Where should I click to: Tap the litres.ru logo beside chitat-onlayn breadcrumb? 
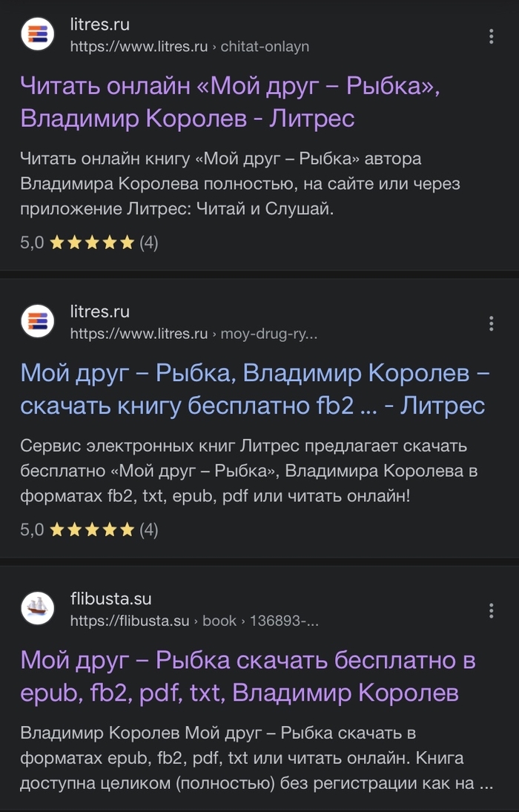[36, 34]
